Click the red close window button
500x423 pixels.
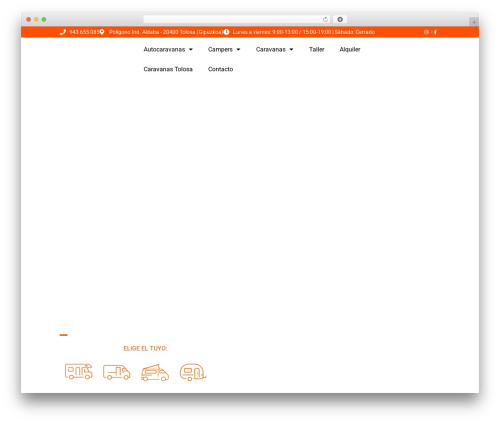29,19
